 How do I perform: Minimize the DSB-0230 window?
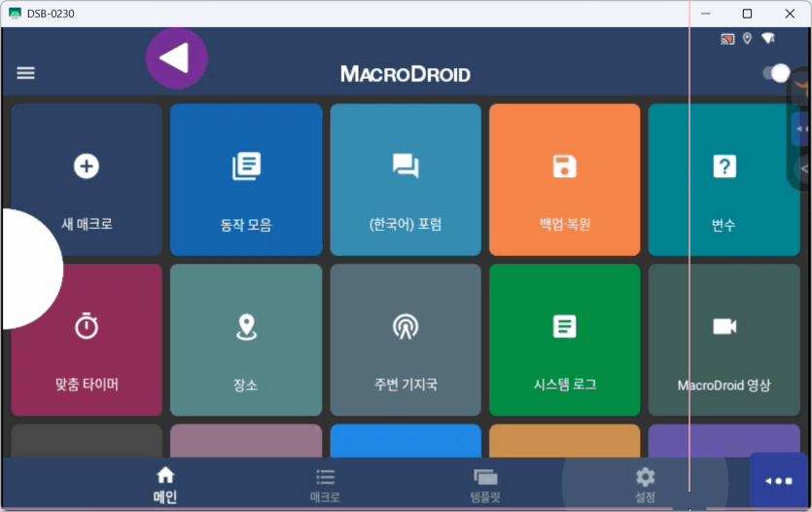(706, 14)
